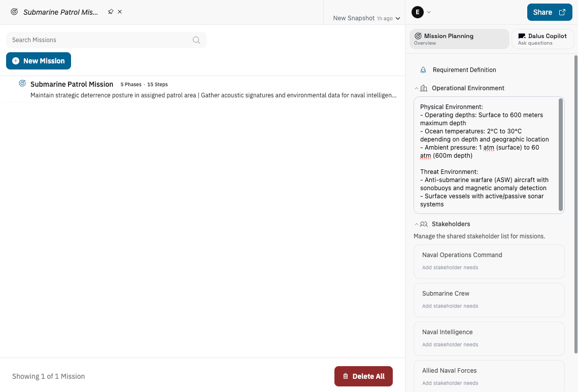Click the Requirement Definition rocket icon
Image resolution: width=578 pixels, height=392 pixels.
pos(423,69)
